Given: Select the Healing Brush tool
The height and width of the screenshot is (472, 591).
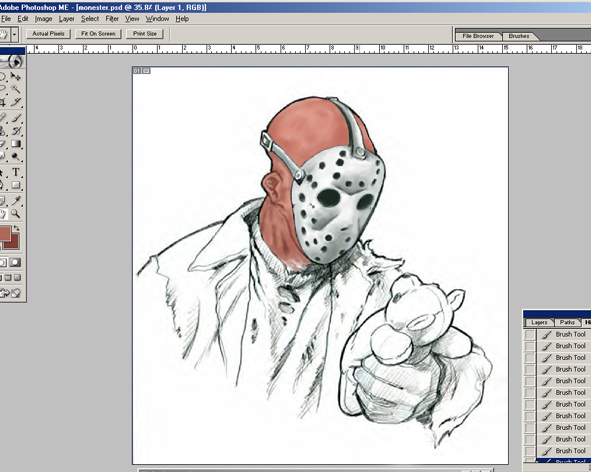Looking at the screenshot, I should 3,118.
